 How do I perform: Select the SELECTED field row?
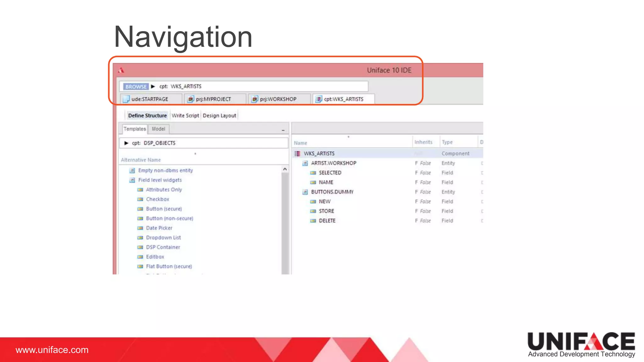pyautogui.click(x=387, y=173)
